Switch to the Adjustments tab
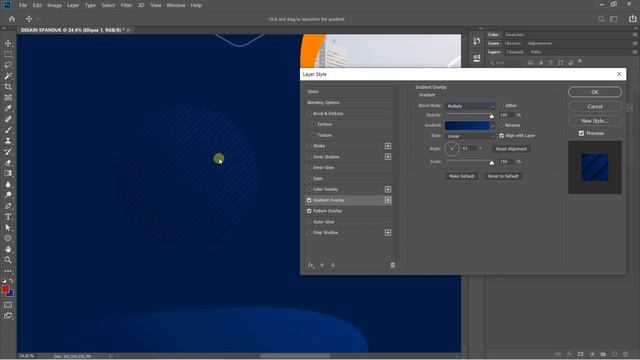The image size is (640, 360). pyautogui.click(x=540, y=43)
